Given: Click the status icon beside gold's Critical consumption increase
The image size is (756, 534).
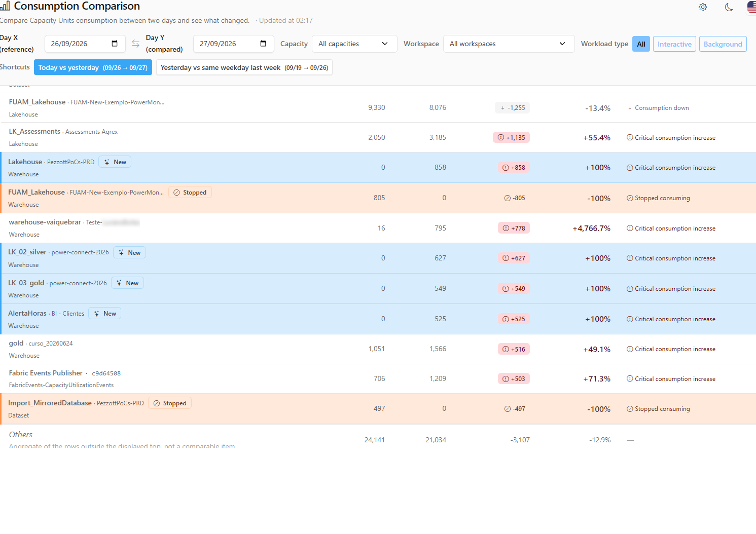Looking at the screenshot, I should 630,349.
